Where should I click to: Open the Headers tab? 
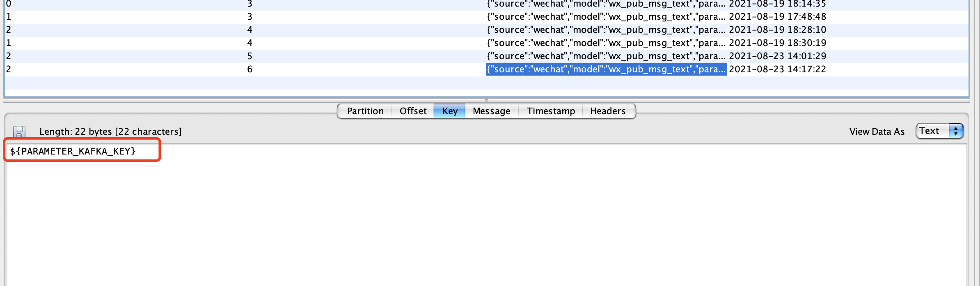coord(608,111)
